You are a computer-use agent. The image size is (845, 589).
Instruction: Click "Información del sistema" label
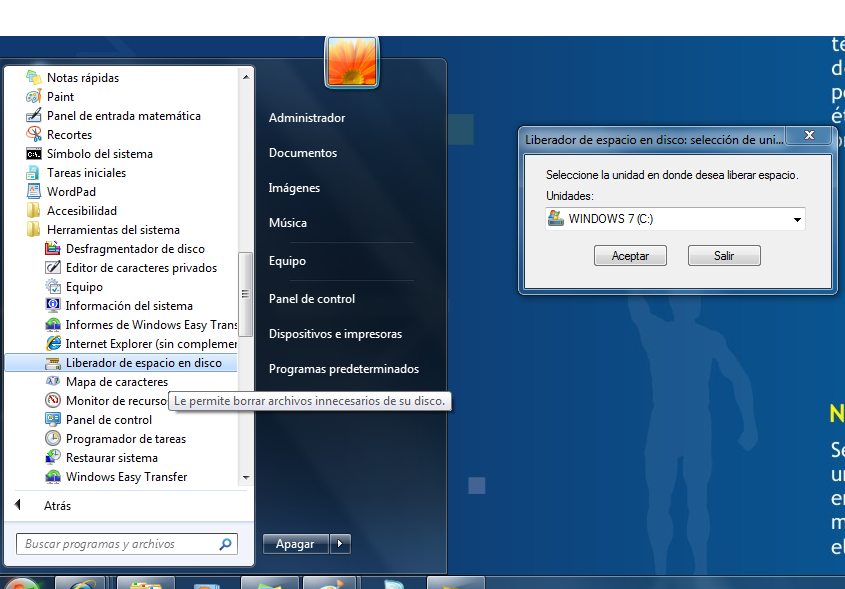[129, 306]
